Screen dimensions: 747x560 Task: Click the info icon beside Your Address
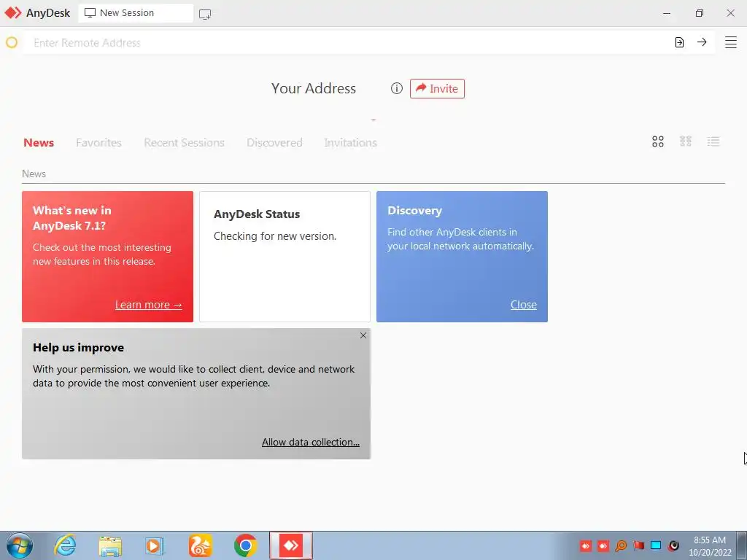[x=396, y=88]
